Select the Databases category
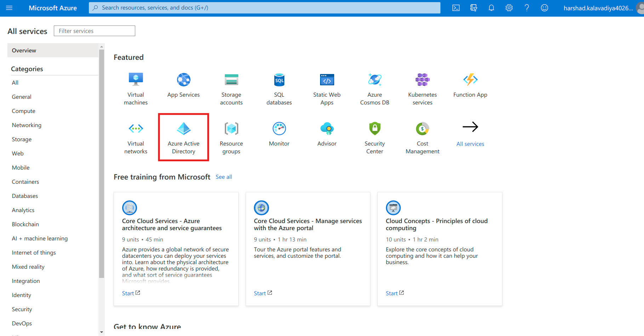 pyautogui.click(x=25, y=196)
